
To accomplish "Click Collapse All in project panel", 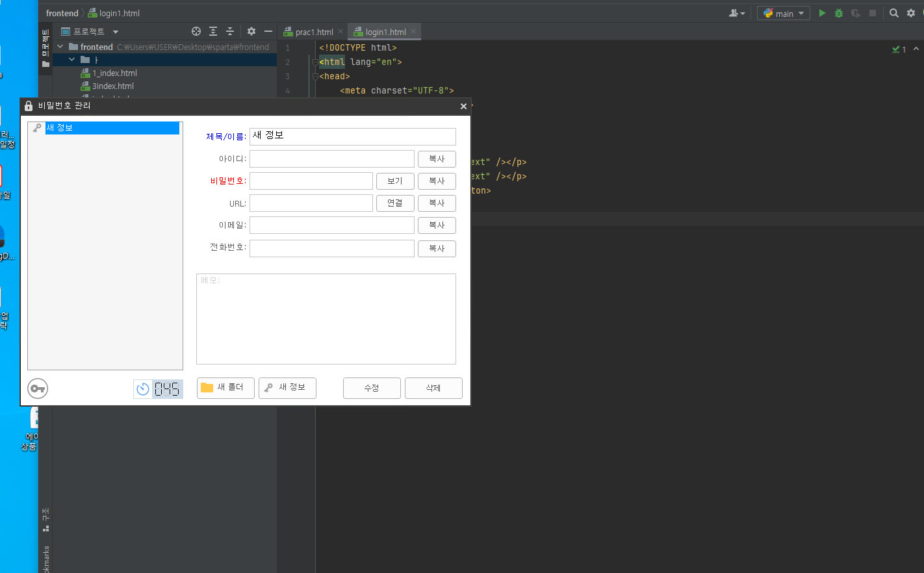I will pyautogui.click(x=229, y=31).
